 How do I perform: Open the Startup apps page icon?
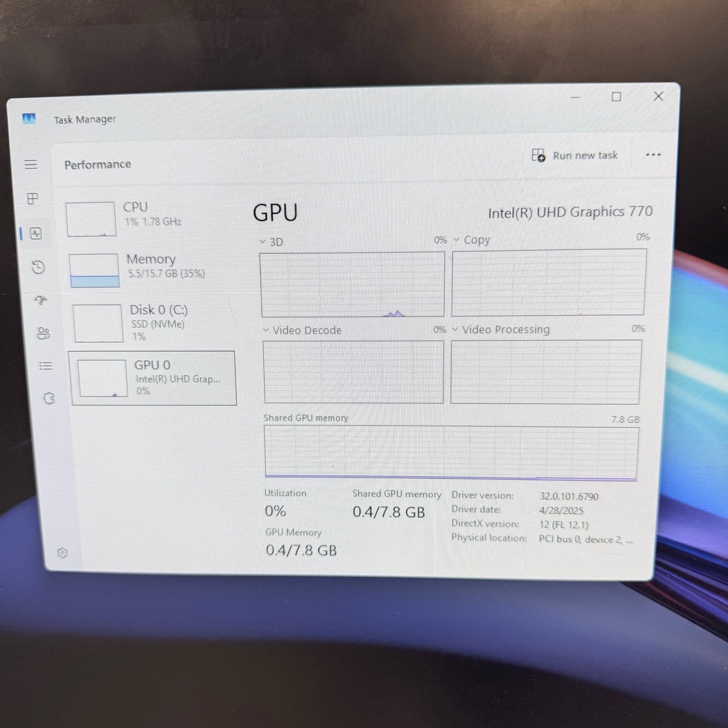pyautogui.click(x=41, y=300)
